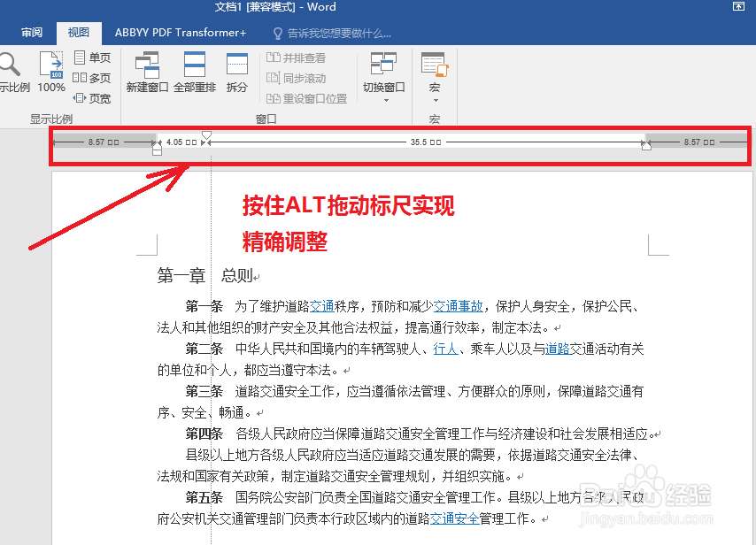This screenshot has width=756, height=545.
Task: Open the 告诉我您想要做什么 search box
Action: 332,34
